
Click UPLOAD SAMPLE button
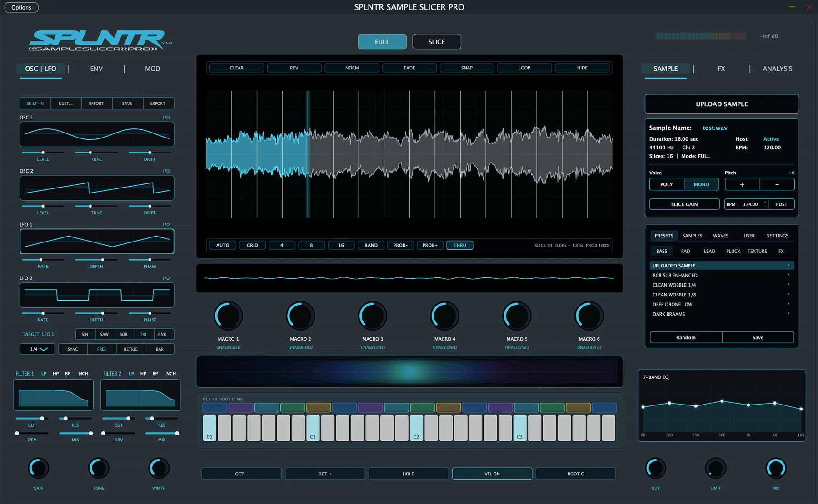click(722, 104)
